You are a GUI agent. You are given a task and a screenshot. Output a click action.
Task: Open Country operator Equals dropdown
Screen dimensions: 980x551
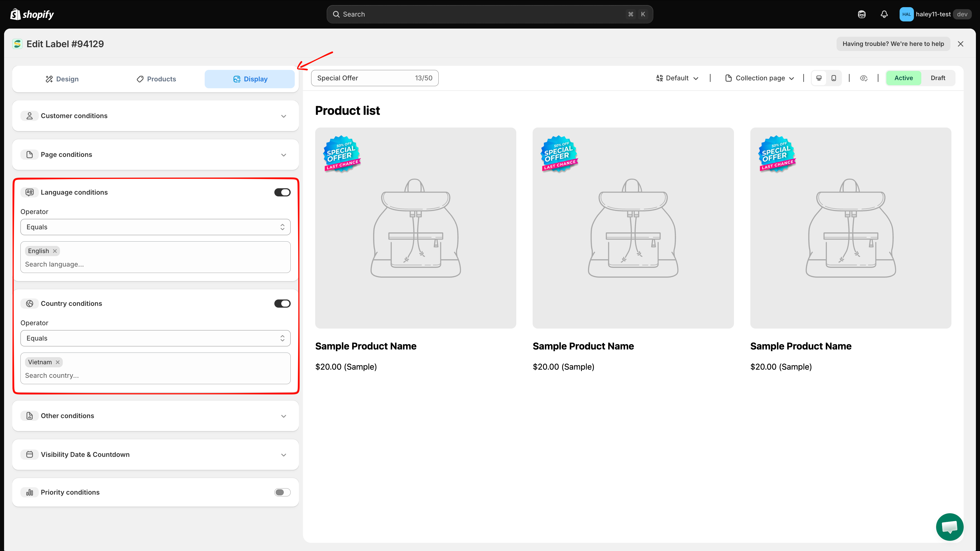[x=155, y=338]
